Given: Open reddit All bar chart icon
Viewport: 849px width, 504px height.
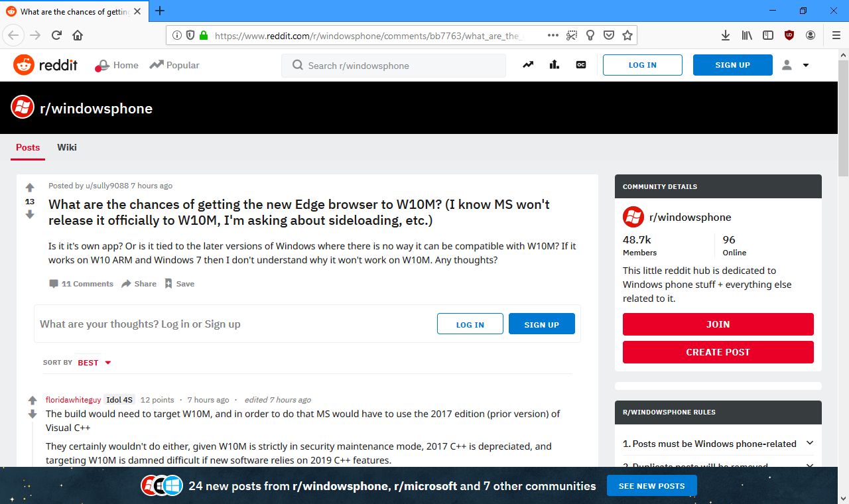Looking at the screenshot, I should [555, 65].
